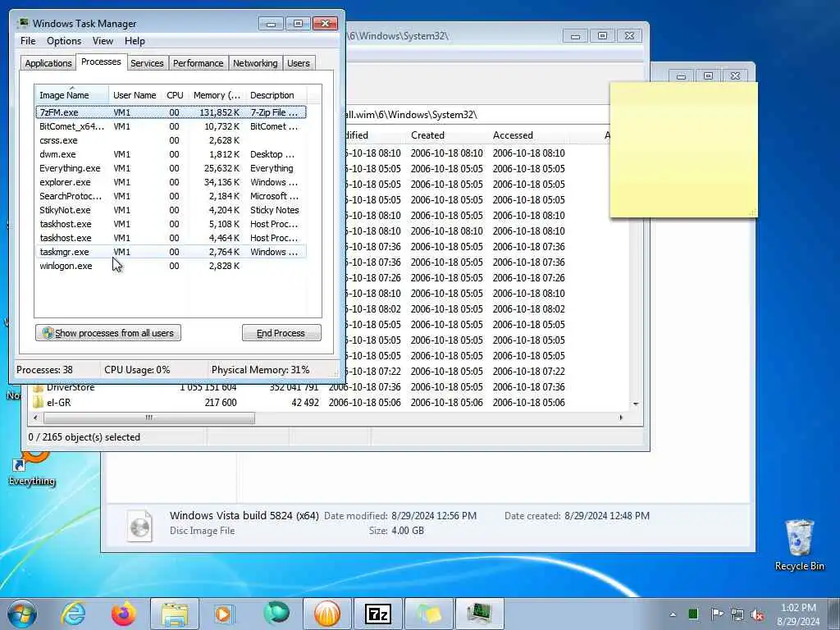This screenshot has height=630, width=840.
Task: Switch to the Applications tab
Action: tap(48, 63)
